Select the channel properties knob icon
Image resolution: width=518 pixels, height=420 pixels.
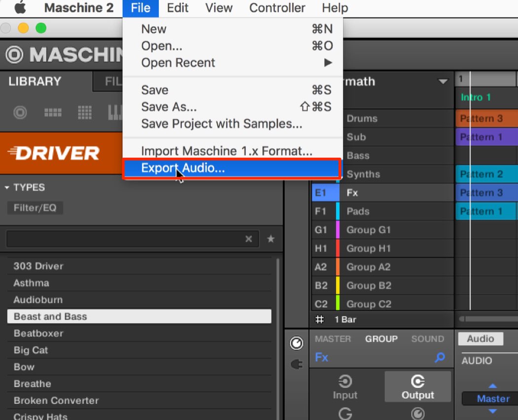(x=296, y=343)
